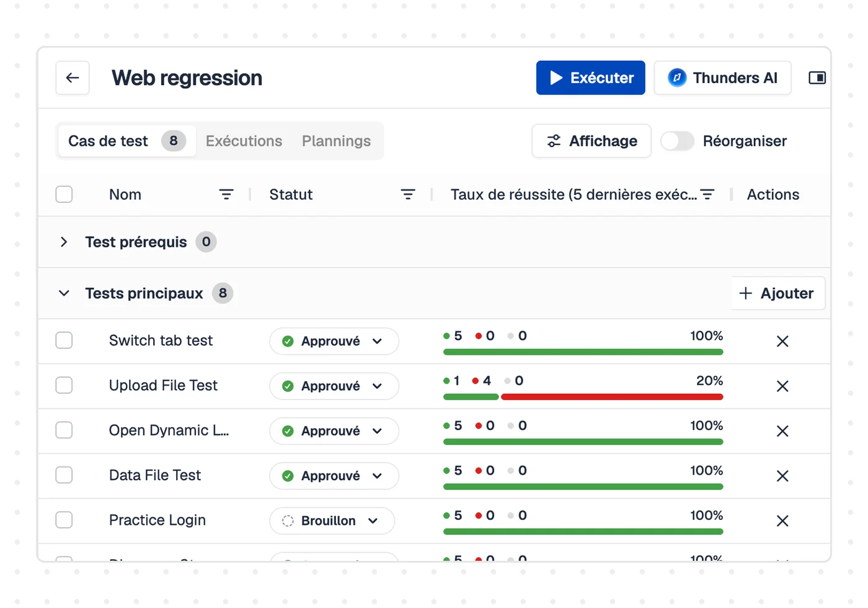
Task: Switch to the Exécutions tab
Action: [x=244, y=141]
